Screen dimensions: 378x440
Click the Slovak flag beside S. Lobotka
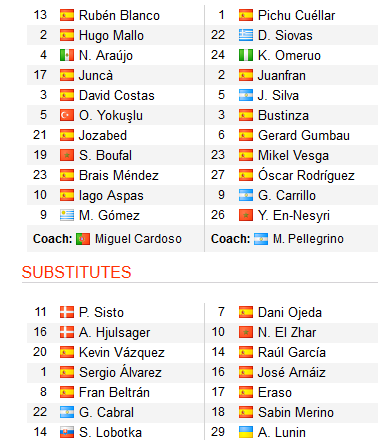pos(67,432)
